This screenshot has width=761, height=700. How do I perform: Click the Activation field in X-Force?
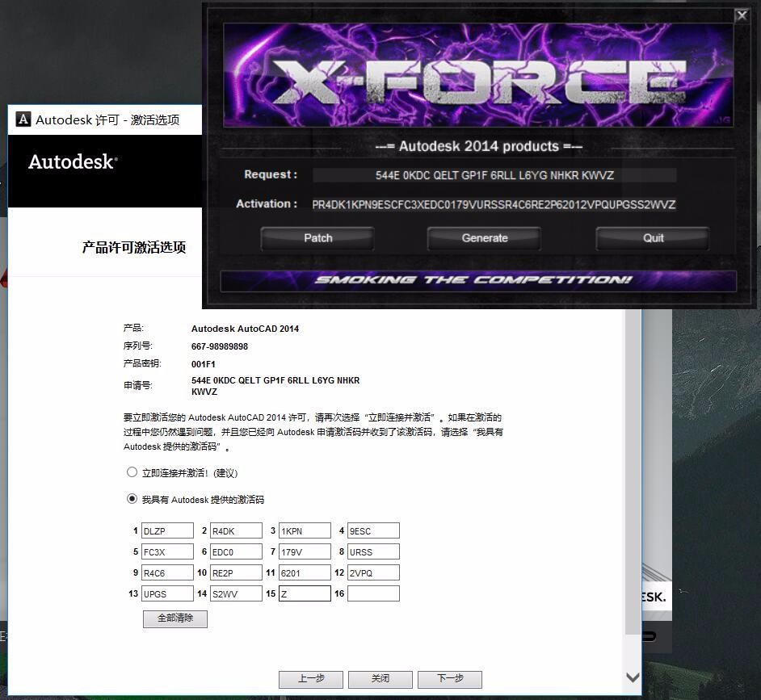tap(494, 205)
